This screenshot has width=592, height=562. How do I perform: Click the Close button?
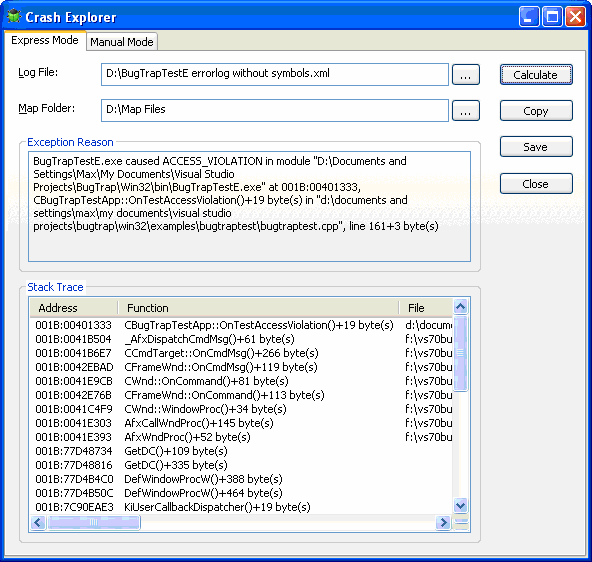[x=536, y=183]
